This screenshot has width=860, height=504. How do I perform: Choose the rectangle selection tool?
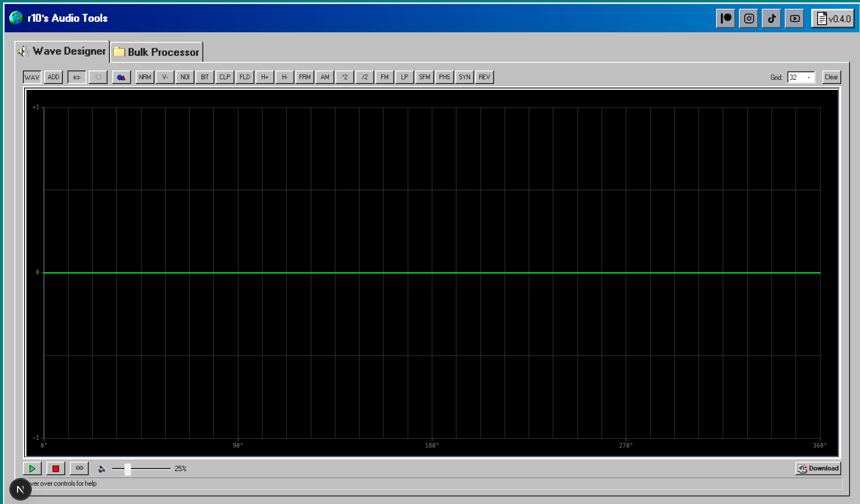(98, 77)
